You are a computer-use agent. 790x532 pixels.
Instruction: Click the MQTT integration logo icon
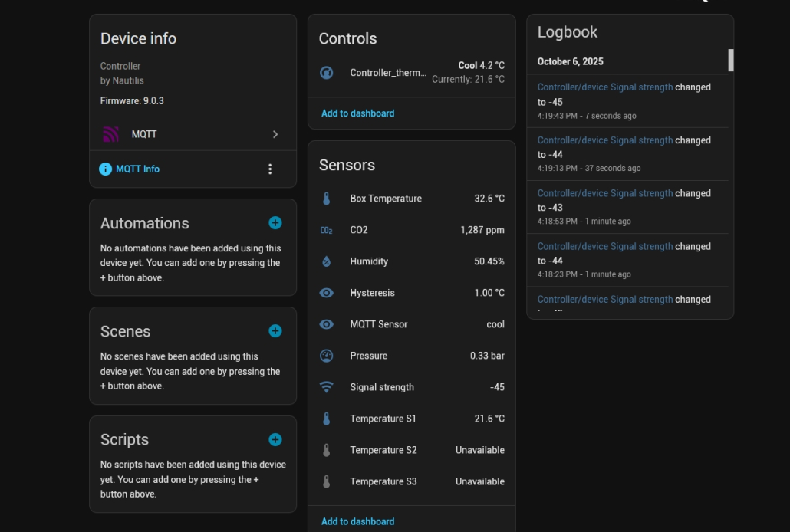(111, 134)
